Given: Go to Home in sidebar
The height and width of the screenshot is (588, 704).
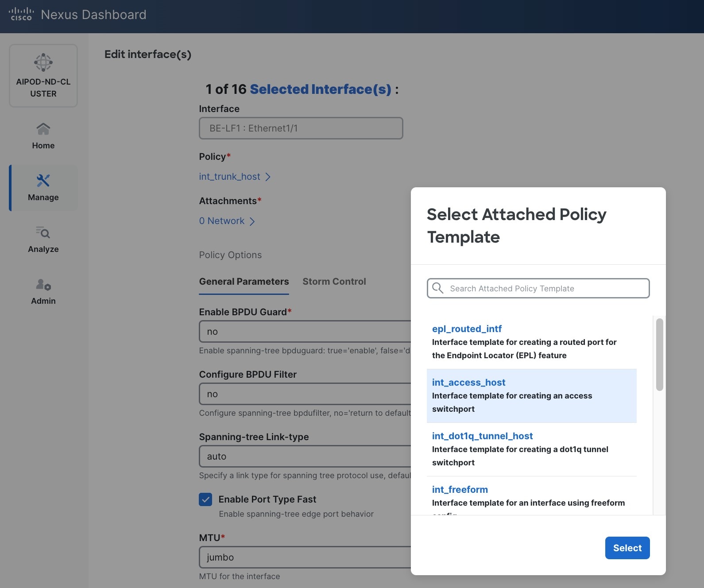Looking at the screenshot, I should 43,136.
